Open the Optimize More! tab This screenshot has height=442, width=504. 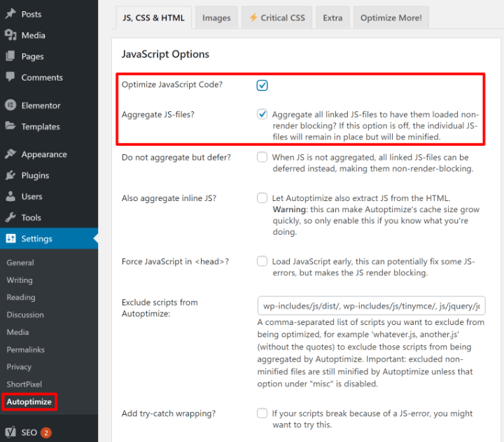[391, 18]
